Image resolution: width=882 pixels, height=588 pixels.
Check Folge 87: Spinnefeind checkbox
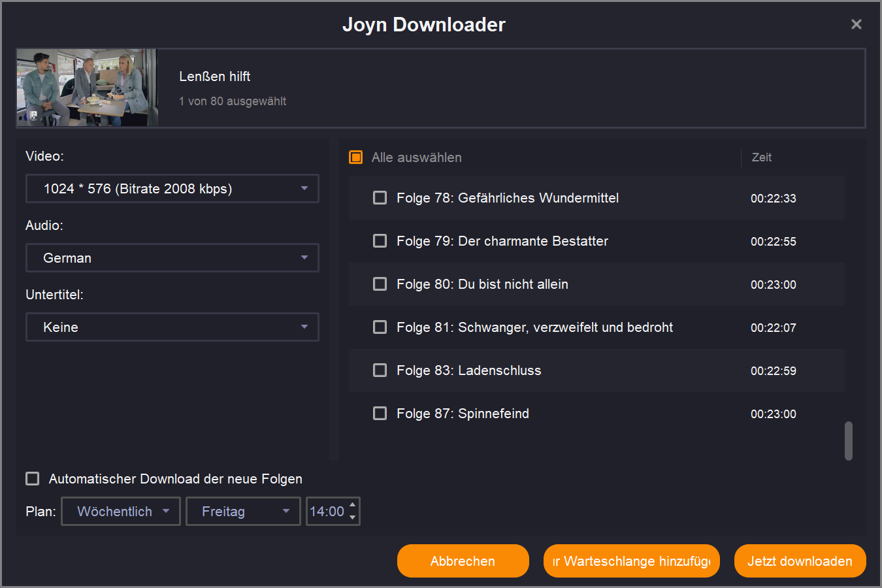coord(380,414)
